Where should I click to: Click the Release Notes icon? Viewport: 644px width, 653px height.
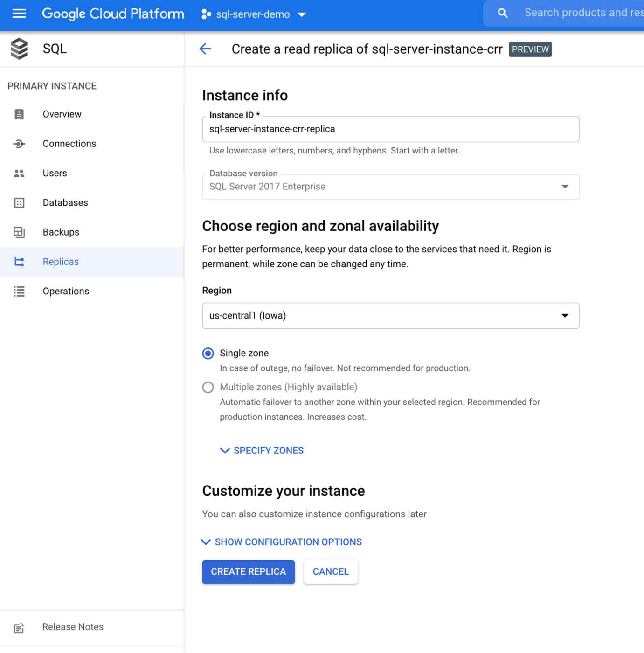tap(19, 628)
